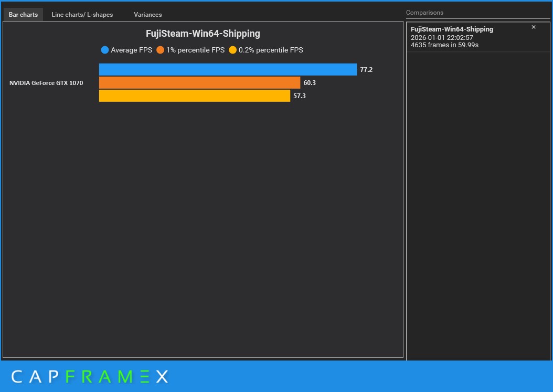Select the FujiSteam-Win64-Shipping chart title
This screenshot has width=553, height=392.
[x=203, y=34]
